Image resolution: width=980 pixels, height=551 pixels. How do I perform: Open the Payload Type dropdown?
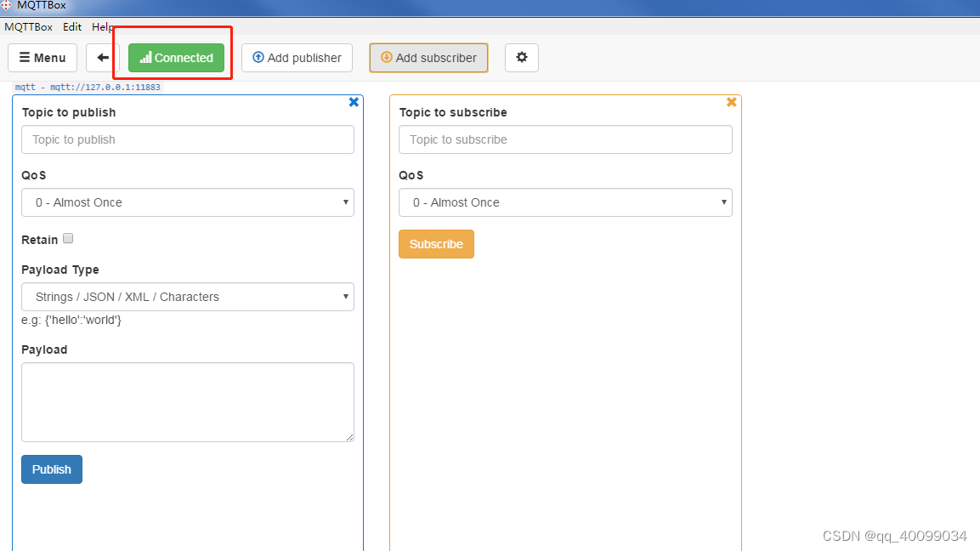188,297
